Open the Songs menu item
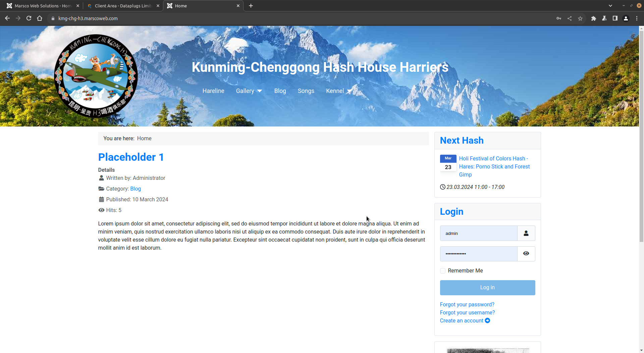Viewport: 644px width, 353px height. tap(306, 91)
